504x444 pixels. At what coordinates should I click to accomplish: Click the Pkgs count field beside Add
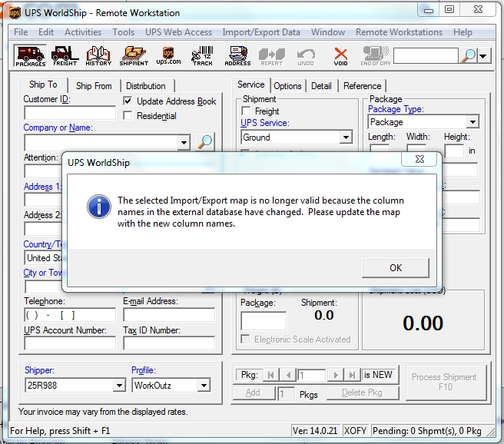[x=286, y=393]
